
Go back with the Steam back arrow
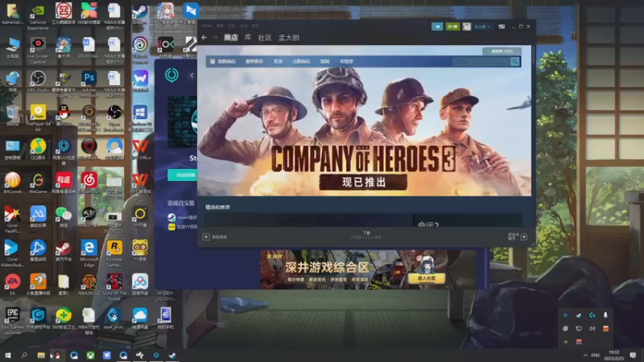204,38
